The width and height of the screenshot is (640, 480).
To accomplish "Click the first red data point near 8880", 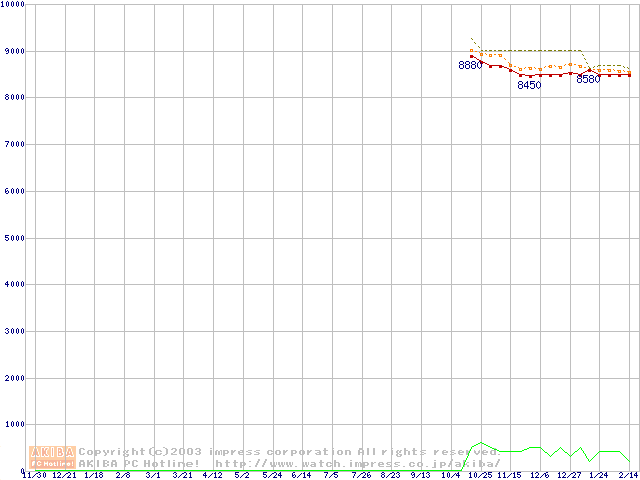I will pyautogui.click(x=472, y=57).
